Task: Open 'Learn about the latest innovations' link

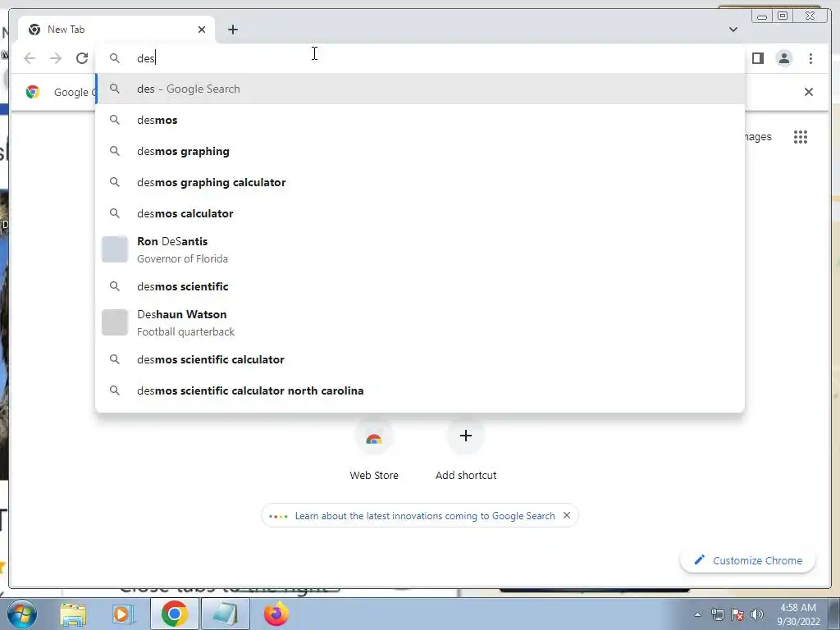Action: click(x=424, y=516)
